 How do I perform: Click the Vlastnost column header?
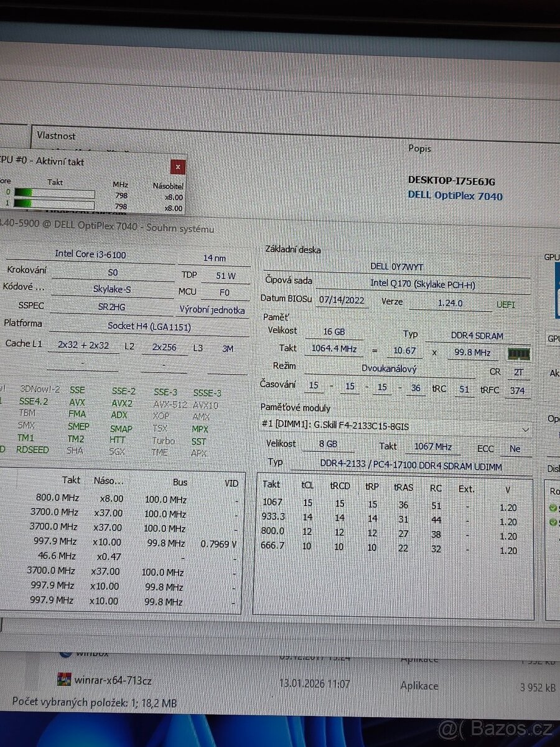(x=57, y=136)
